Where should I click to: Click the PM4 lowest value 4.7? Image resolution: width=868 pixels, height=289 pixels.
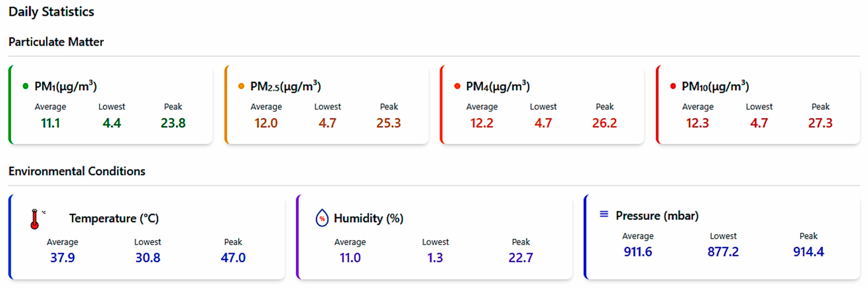543,123
